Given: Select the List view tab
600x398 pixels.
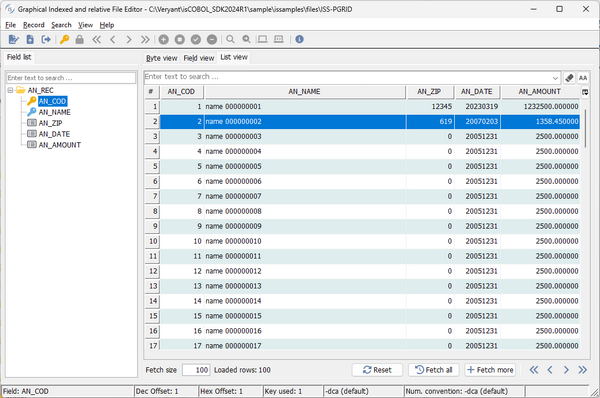Looking at the screenshot, I should pos(234,57).
